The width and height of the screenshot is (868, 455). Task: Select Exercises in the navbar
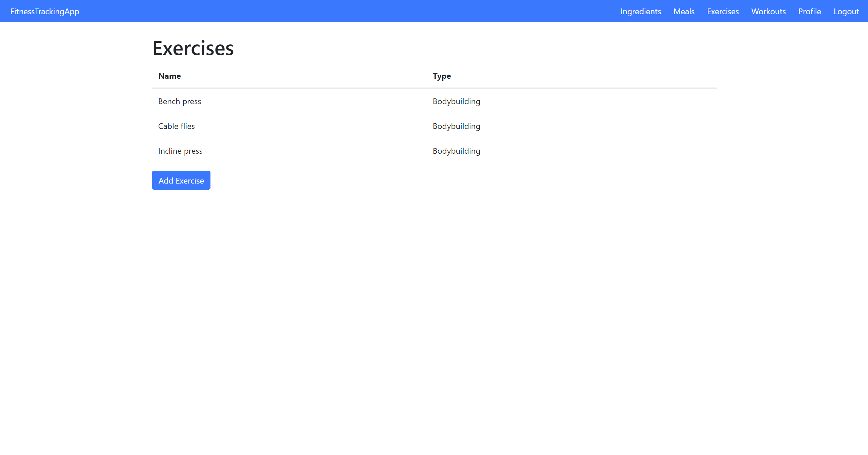tap(723, 12)
